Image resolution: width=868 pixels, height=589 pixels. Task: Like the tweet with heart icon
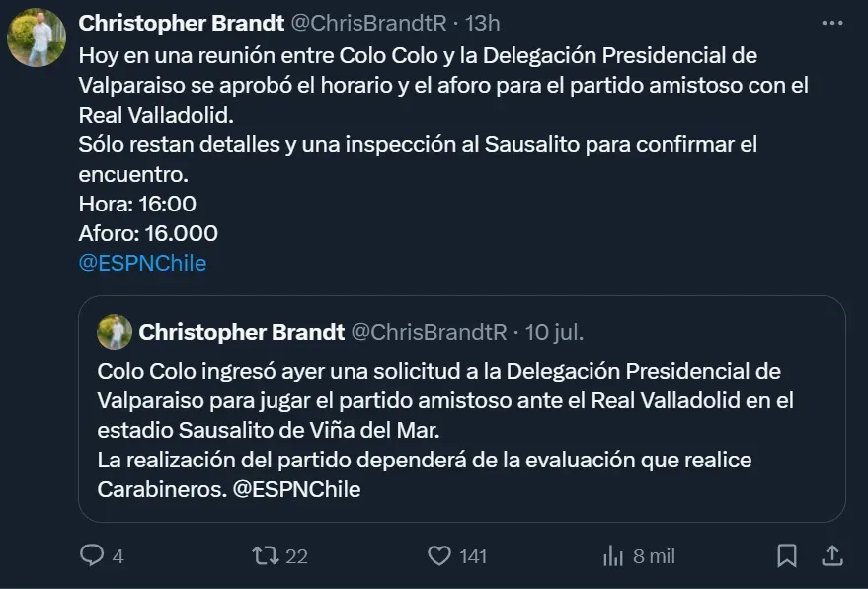click(x=439, y=556)
